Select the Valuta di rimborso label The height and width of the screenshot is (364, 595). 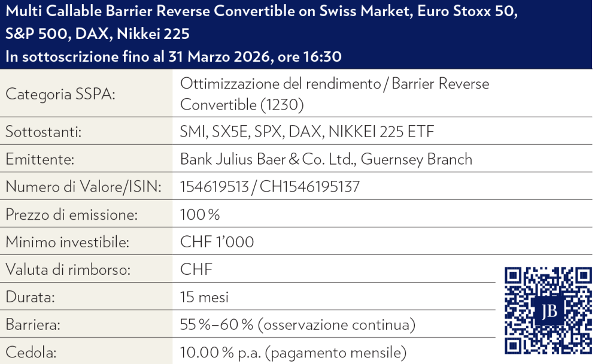coord(68,270)
